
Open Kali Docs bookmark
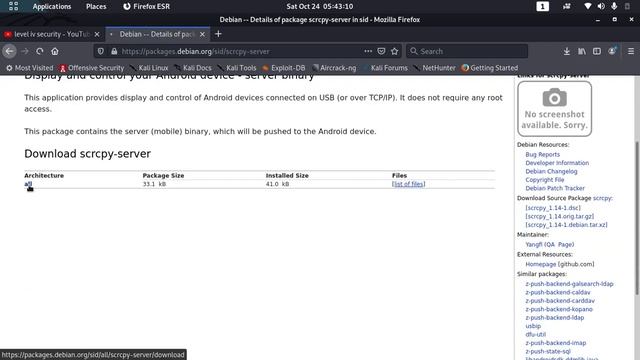(193, 68)
